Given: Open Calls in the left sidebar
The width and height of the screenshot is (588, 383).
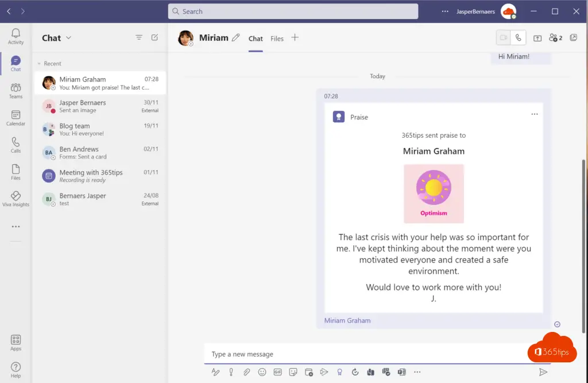Looking at the screenshot, I should (16, 145).
